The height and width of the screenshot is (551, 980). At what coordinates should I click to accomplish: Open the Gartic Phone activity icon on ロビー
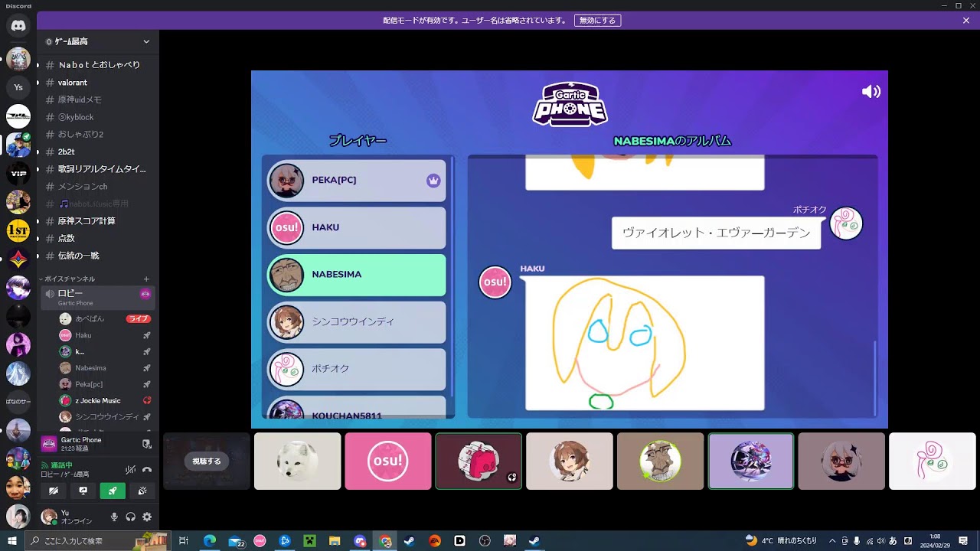pyautogui.click(x=145, y=294)
